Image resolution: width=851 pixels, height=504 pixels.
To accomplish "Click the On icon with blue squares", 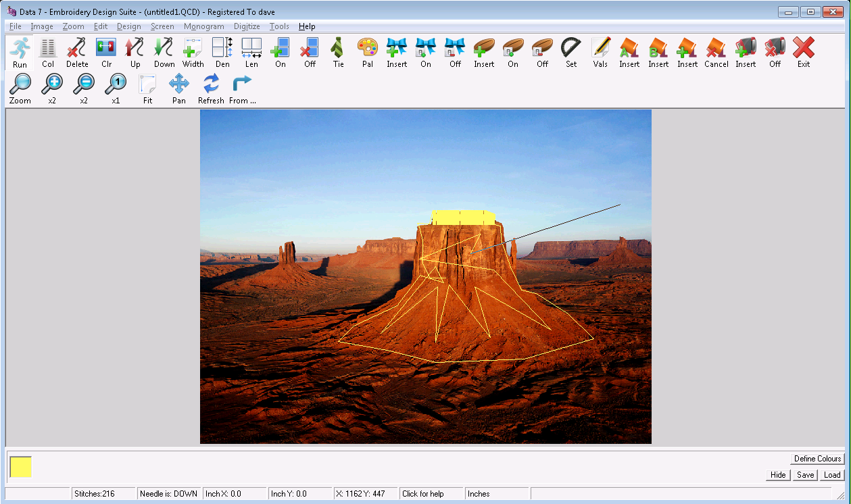I will tap(281, 48).
